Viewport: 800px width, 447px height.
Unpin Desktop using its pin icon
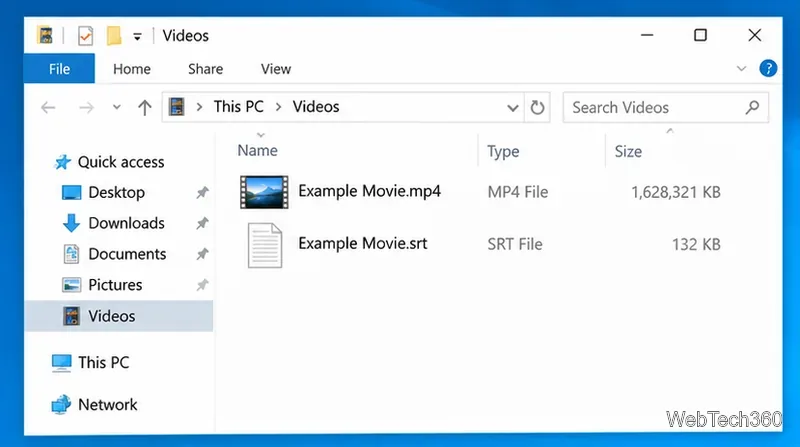coord(203,192)
